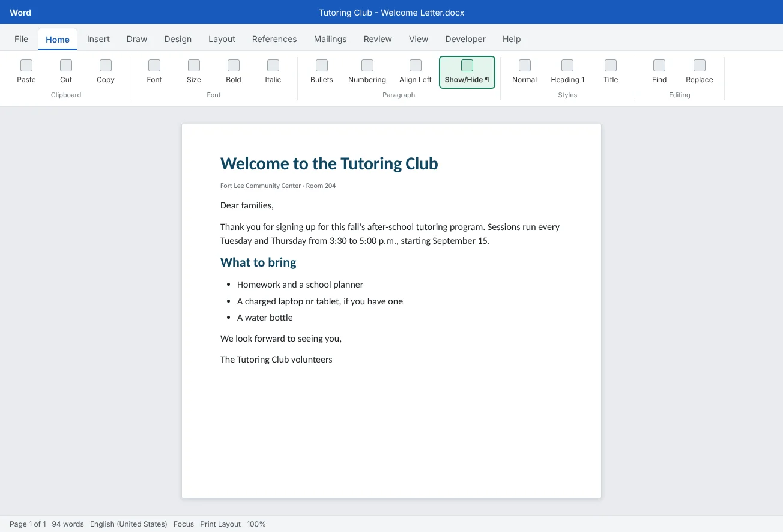Click the 94 words count in status bar

point(68,524)
